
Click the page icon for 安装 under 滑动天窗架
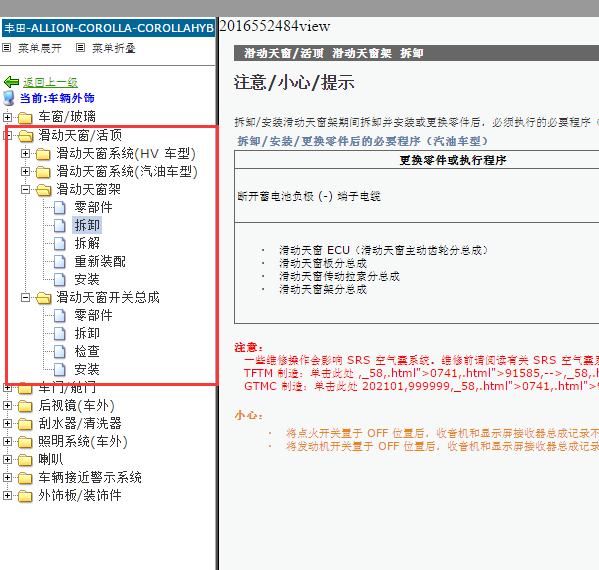pyautogui.click(x=60, y=279)
